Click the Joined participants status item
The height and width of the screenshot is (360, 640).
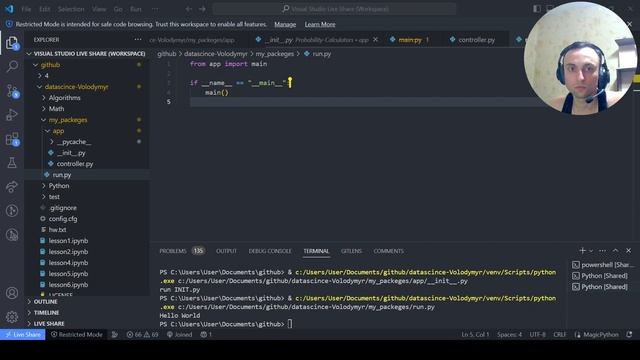tap(179, 335)
